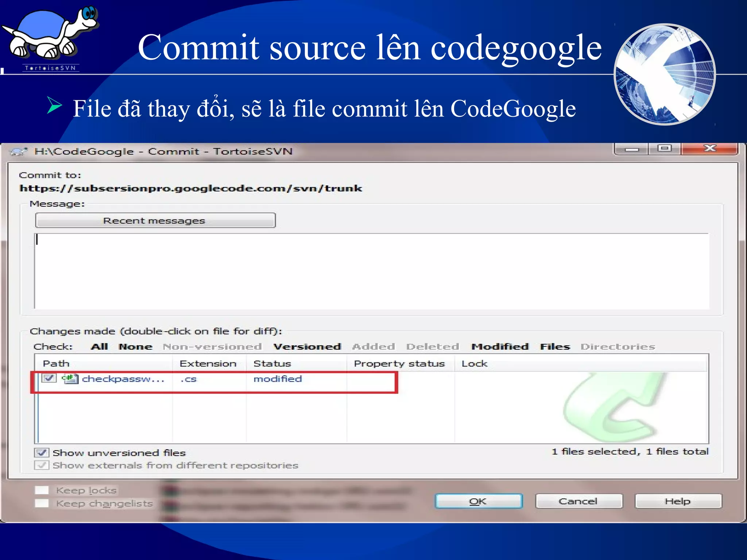Maximize the Commit dialog window

(664, 148)
